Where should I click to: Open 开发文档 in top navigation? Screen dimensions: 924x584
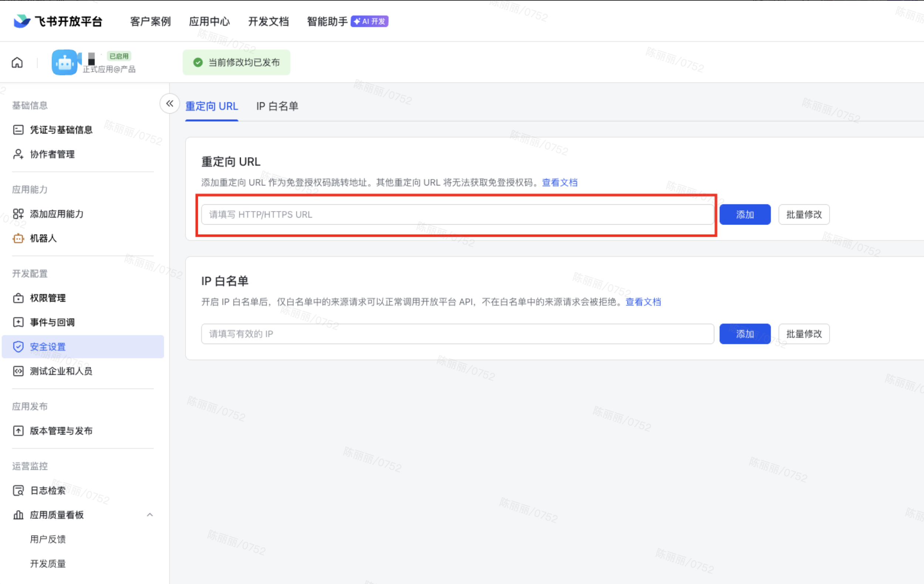pyautogui.click(x=268, y=21)
